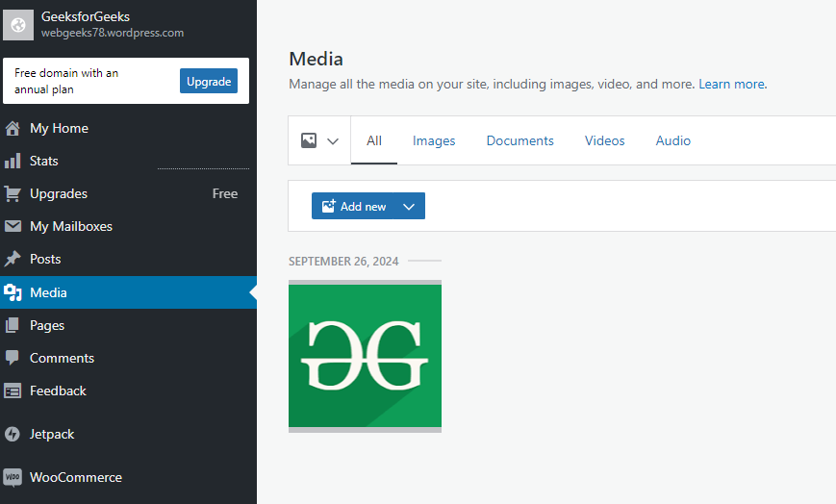Click the Jetpack lightning icon
The image size is (836, 504).
(x=13, y=434)
